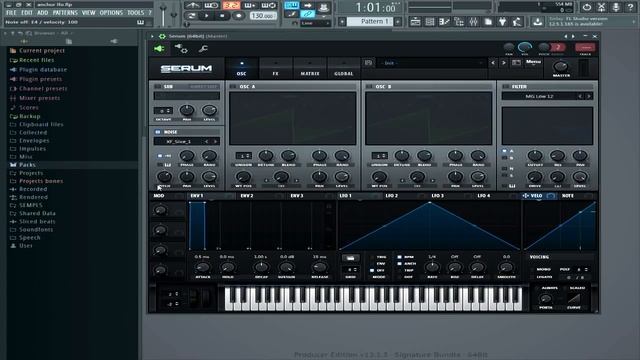
Task: Enable the FILTER switch
Action: (x=506, y=87)
